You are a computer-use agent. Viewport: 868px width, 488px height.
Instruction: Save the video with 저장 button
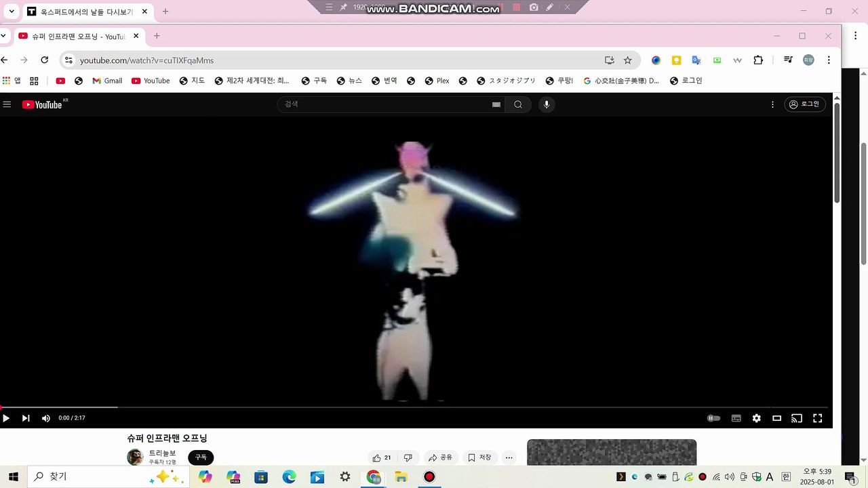click(x=479, y=457)
